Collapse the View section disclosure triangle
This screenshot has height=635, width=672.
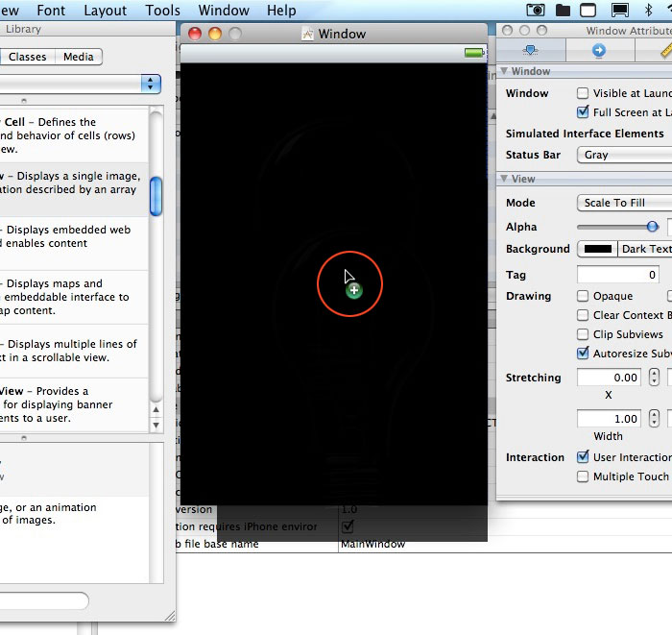(504, 179)
